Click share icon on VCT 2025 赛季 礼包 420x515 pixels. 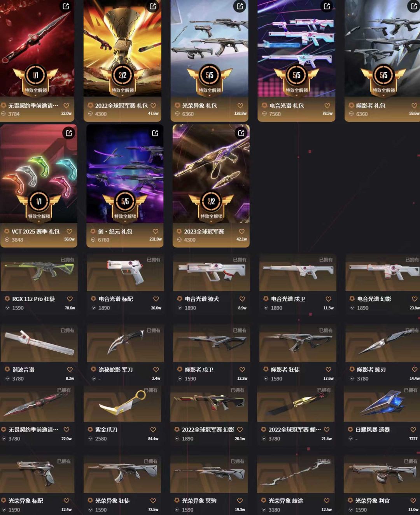tap(68, 133)
